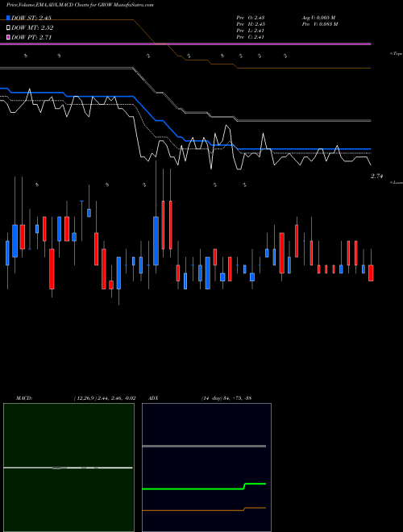Click the blue DOW ST legend swatch

coord(8,18)
